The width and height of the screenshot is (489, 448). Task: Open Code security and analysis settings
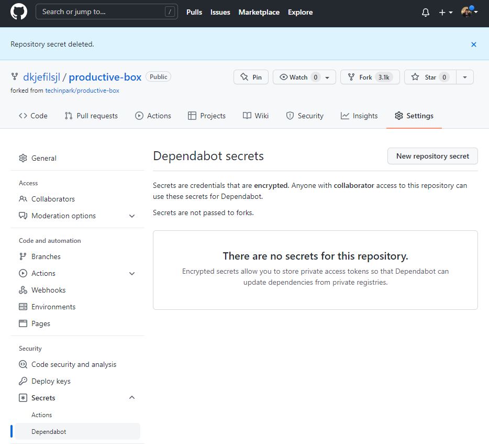(74, 364)
